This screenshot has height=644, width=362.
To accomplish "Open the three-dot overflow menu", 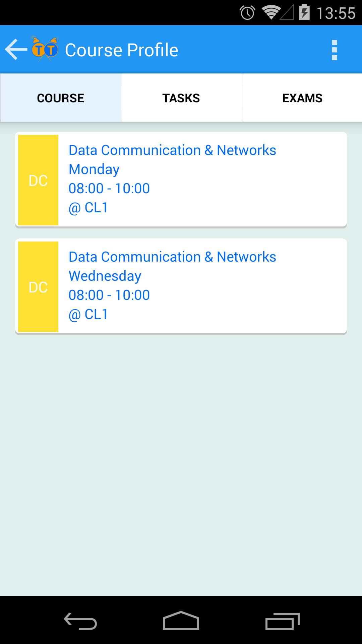I will [334, 50].
